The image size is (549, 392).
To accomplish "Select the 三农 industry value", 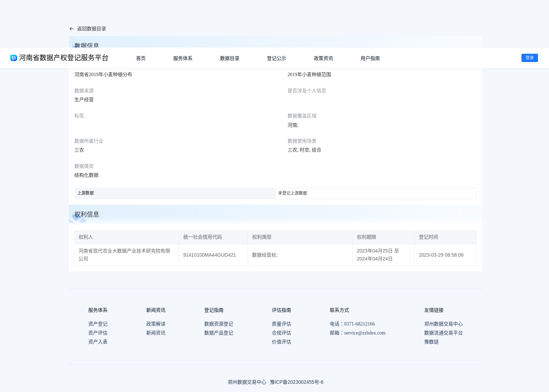I will point(79,150).
